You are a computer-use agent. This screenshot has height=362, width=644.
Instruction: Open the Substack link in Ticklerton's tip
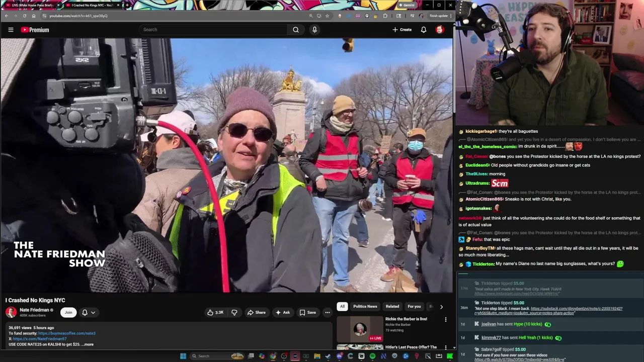576,308
